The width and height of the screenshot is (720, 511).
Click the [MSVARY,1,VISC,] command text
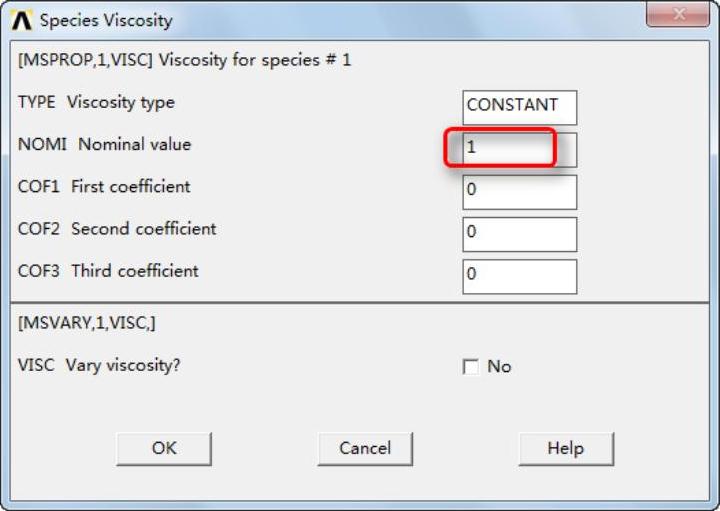pyautogui.click(x=87, y=323)
